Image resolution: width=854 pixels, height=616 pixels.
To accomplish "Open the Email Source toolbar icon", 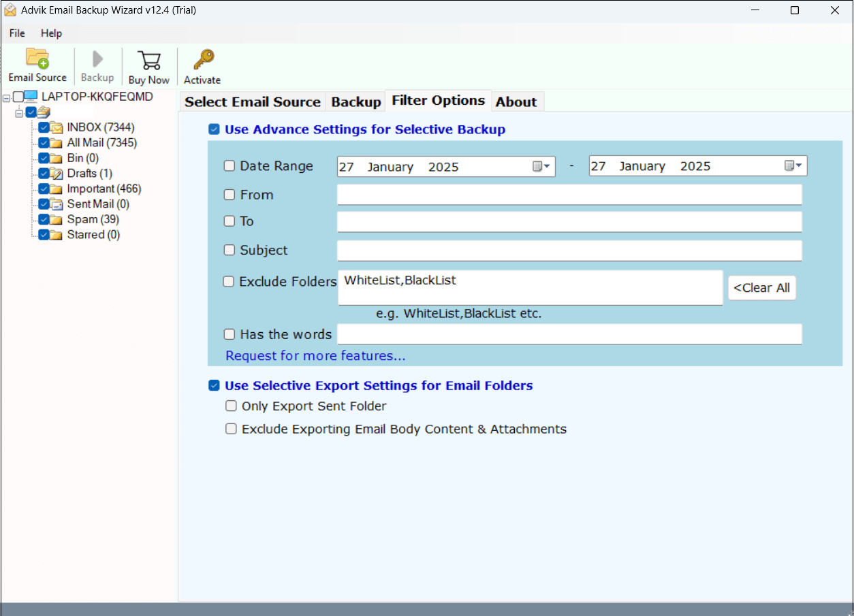I will (x=37, y=59).
